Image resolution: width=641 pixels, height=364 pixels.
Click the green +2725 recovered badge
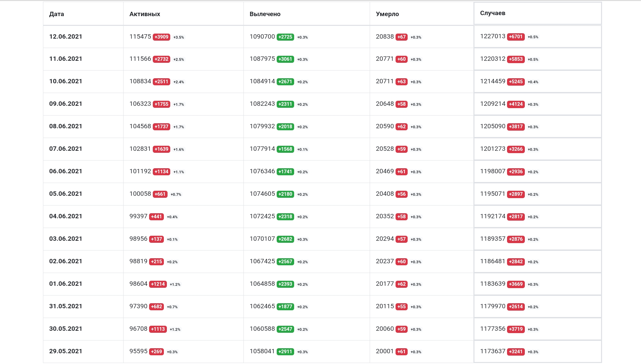click(x=285, y=37)
